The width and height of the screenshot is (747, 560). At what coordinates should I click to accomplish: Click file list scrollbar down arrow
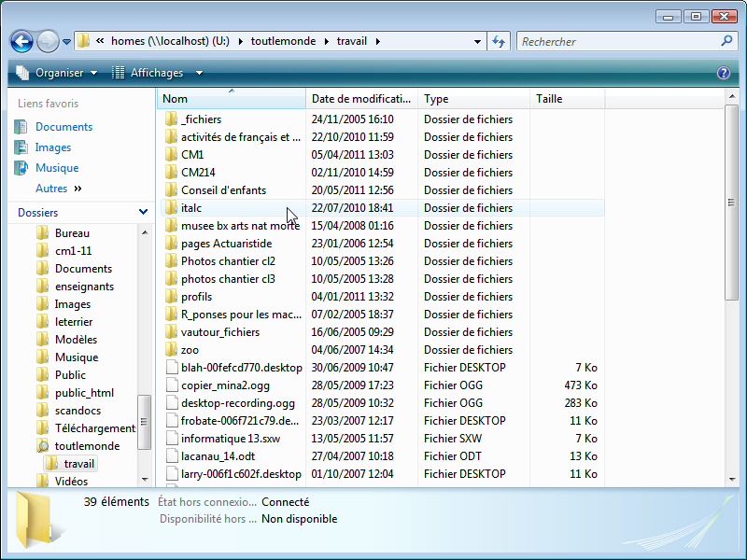point(732,480)
